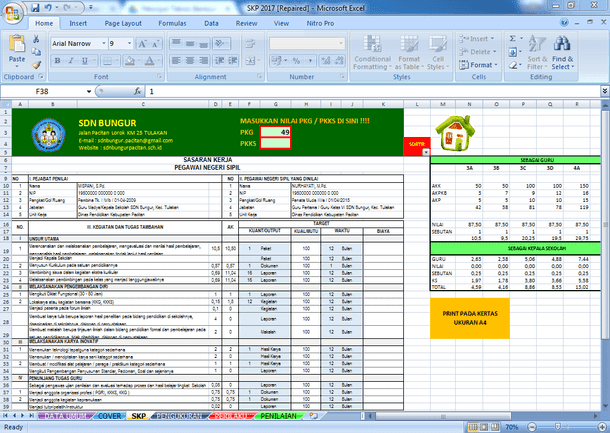Image resolution: width=610 pixels, height=433 pixels.
Task: Click the PKG value cell 49
Action: pyautogui.click(x=275, y=132)
